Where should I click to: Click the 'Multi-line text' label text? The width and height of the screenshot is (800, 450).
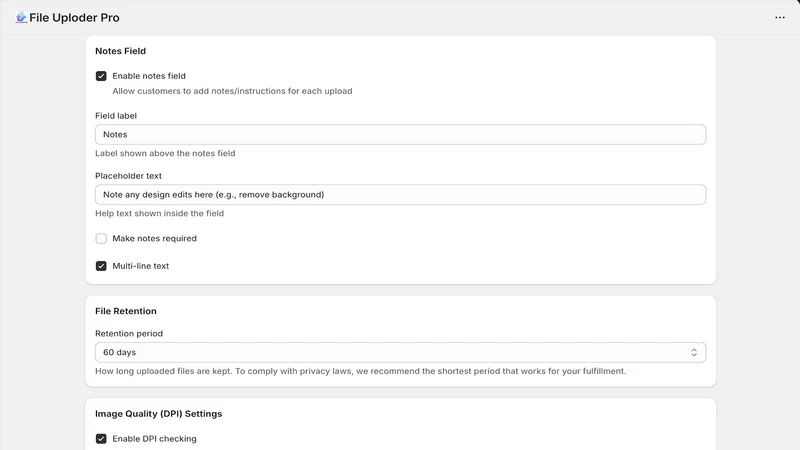[141, 266]
